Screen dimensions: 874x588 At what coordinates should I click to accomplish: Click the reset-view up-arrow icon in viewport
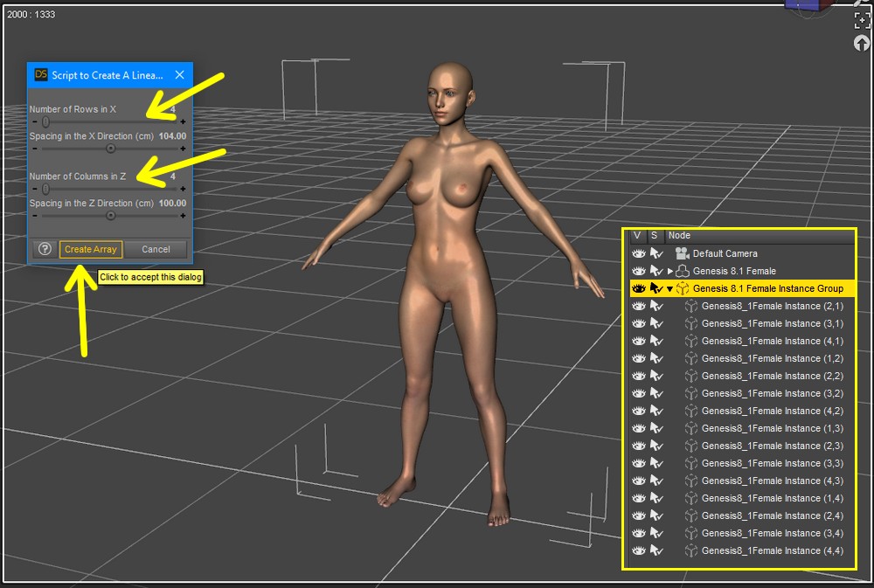click(862, 43)
